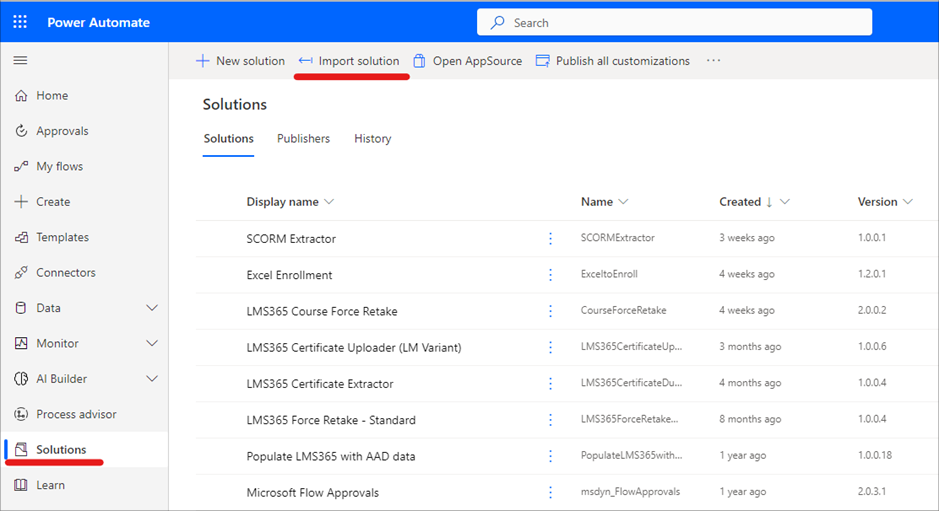Expand the Monitor section chevron

tap(152, 344)
